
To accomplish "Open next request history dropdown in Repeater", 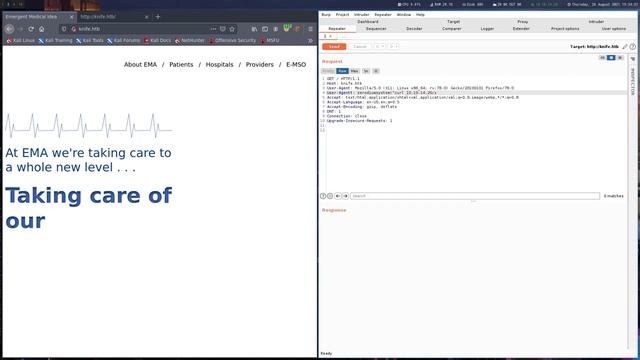I will coord(393,47).
